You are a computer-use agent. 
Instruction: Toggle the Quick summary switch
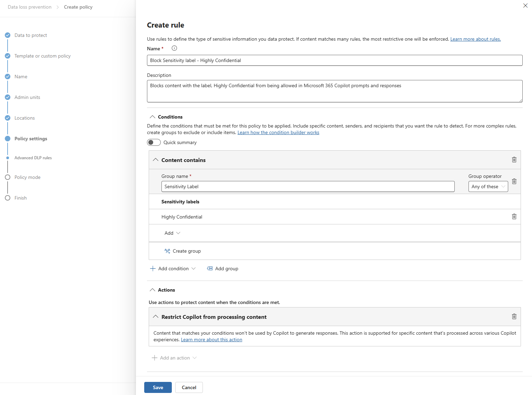pyautogui.click(x=154, y=142)
